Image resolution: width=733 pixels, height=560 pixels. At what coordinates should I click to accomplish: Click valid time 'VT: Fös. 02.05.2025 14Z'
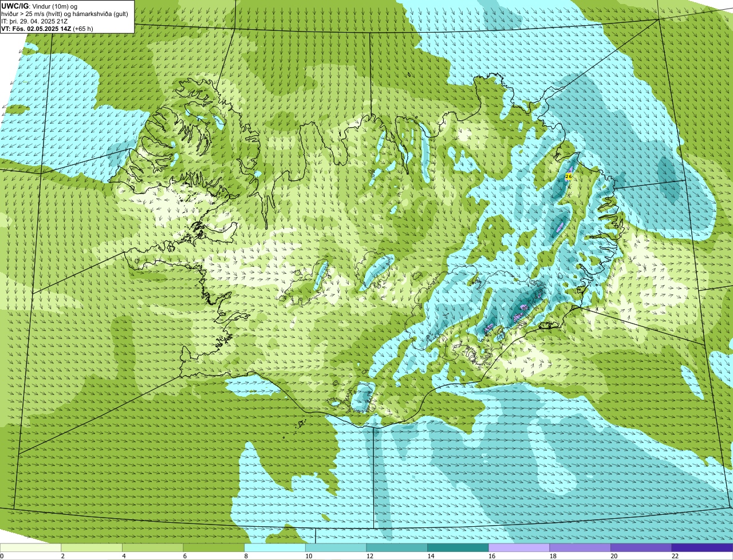click(36, 28)
